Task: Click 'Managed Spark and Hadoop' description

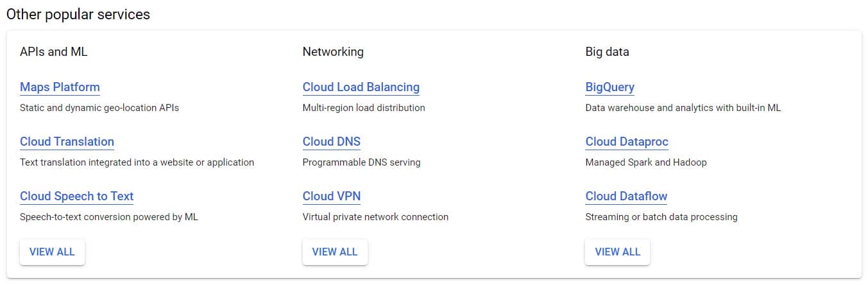Action: (646, 162)
